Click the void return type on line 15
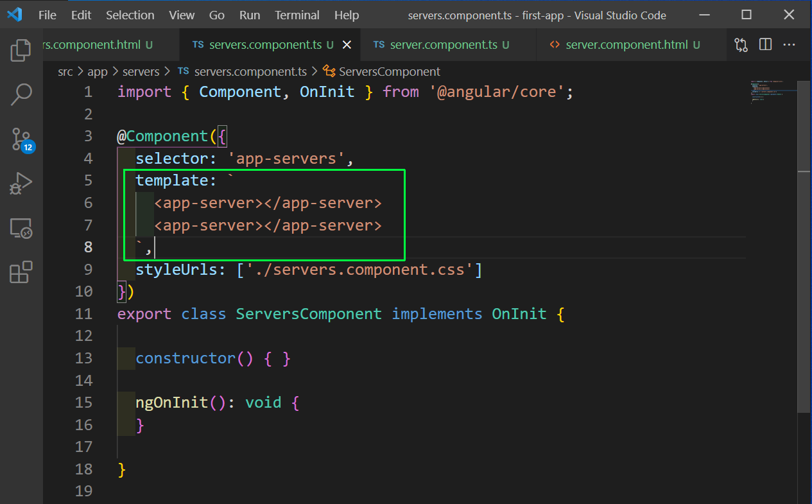This screenshot has width=812, height=504. (263, 403)
